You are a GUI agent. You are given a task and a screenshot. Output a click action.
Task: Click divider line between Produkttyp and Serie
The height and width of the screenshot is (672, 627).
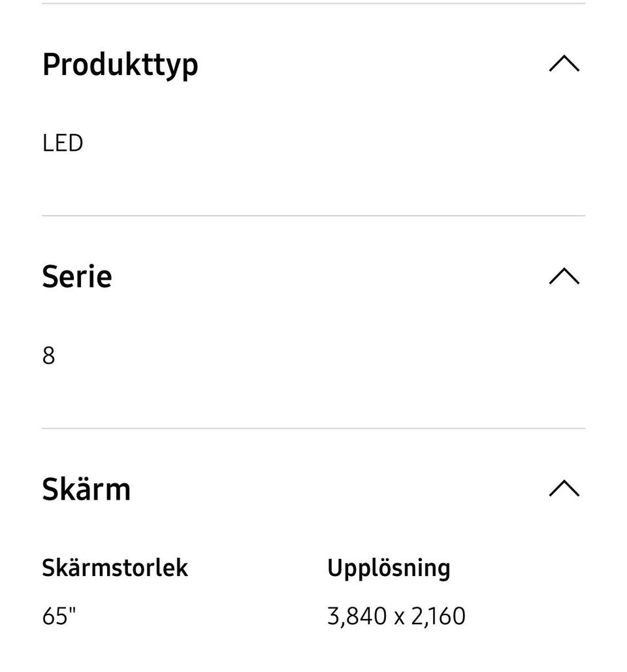point(313,216)
